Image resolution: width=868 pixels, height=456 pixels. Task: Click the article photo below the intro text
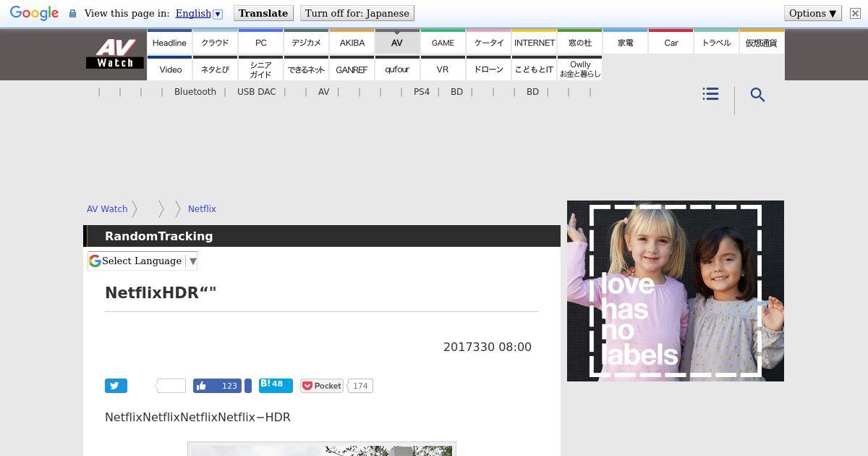coord(322,449)
